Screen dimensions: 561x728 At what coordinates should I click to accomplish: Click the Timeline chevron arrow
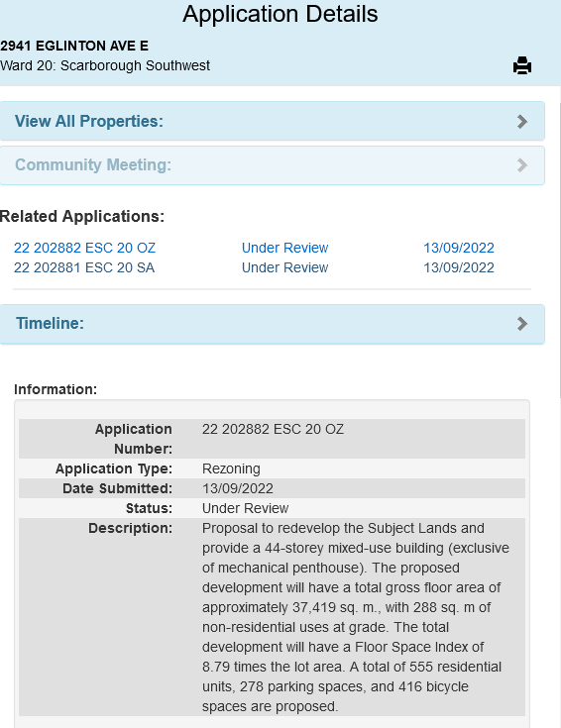coord(522,324)
